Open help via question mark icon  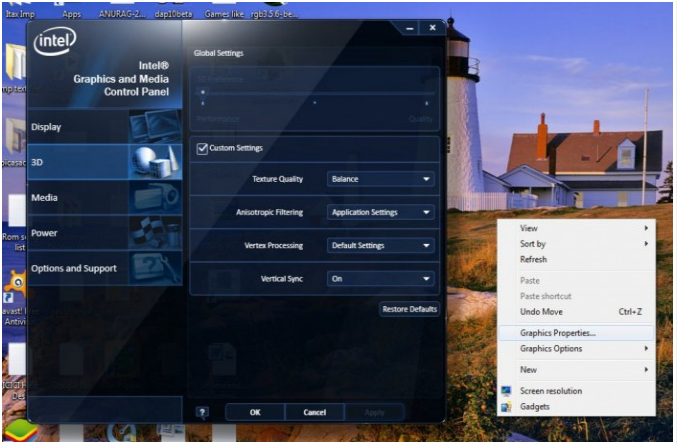pos(202,412)
